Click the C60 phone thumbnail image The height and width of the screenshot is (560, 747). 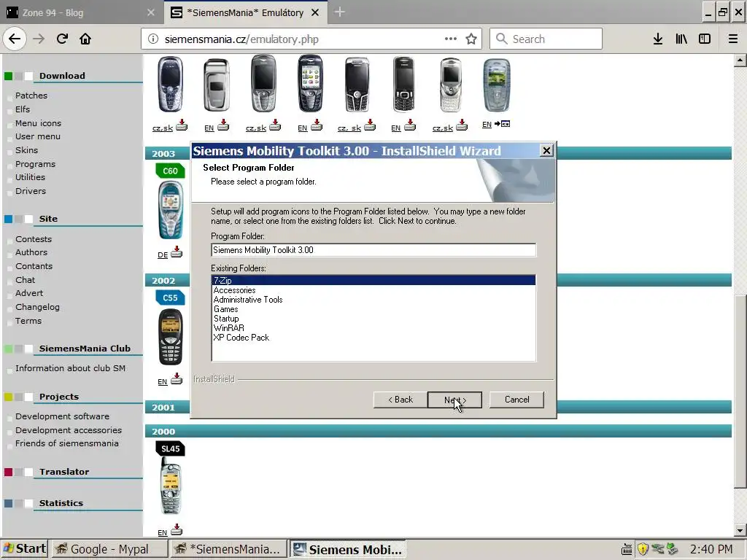click(x=171, y=211)
